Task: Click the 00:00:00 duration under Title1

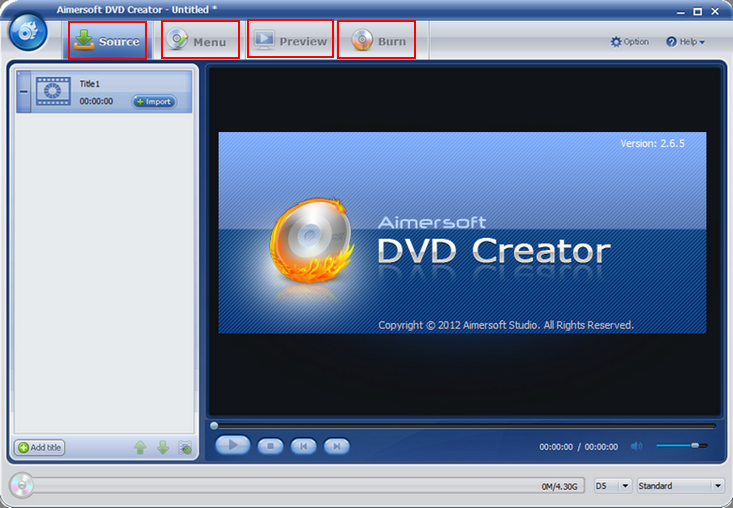Action: (x=96, y=101)
